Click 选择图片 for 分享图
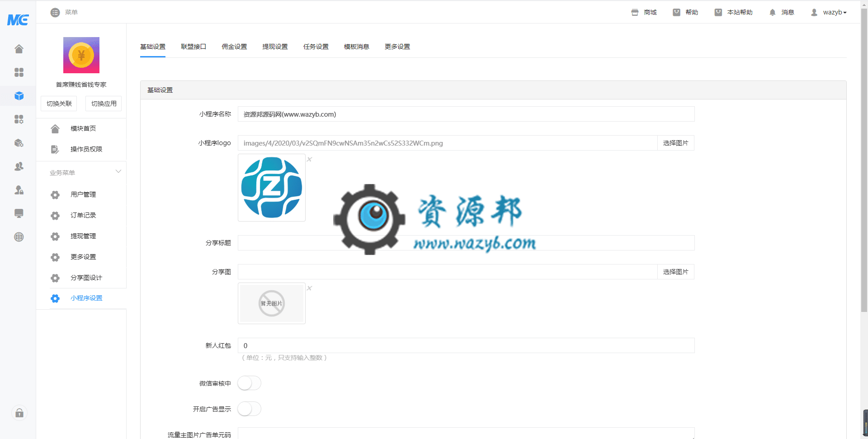 676,272
